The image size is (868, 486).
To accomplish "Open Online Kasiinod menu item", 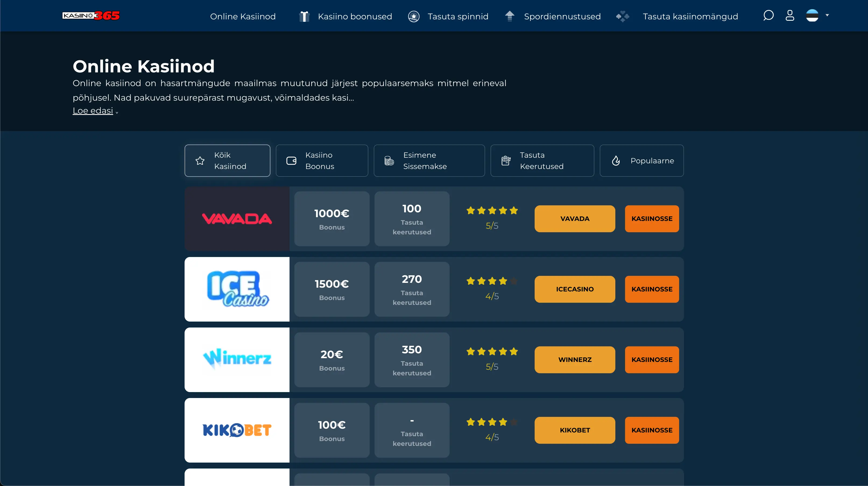I will click(x=243, y=16).
